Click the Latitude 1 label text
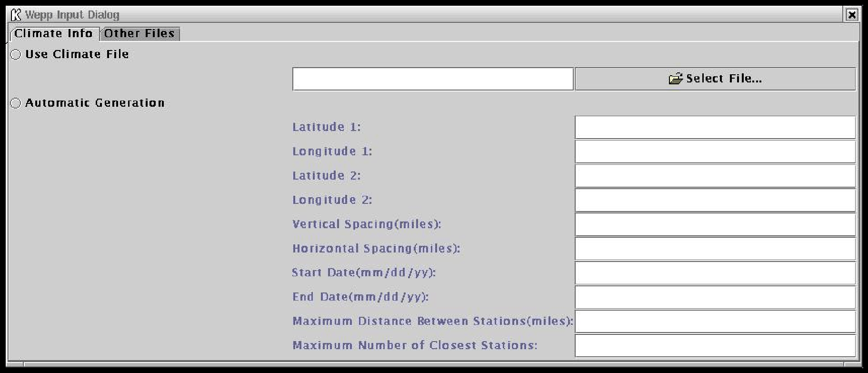Image resolution: width=868 pixels, height=373 pixels. pyautogui.click(x=326, y=127)
